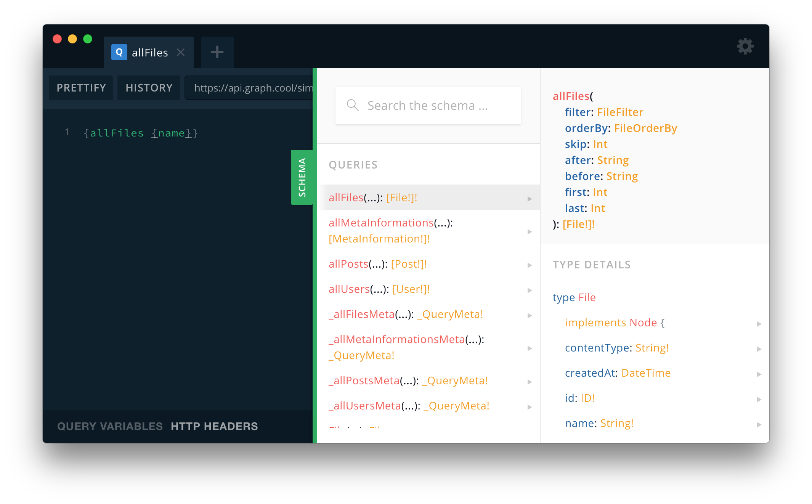Click the search magnifier icon

coord(353,105)
